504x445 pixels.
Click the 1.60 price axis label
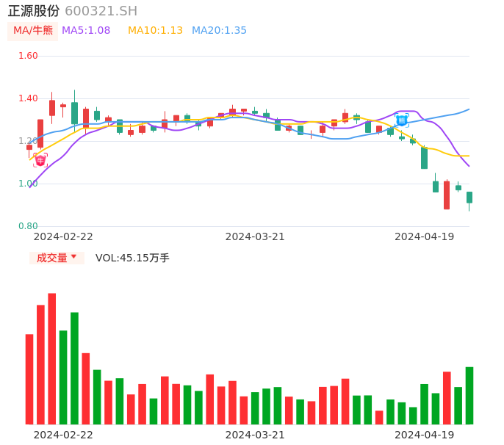[28, 56]
